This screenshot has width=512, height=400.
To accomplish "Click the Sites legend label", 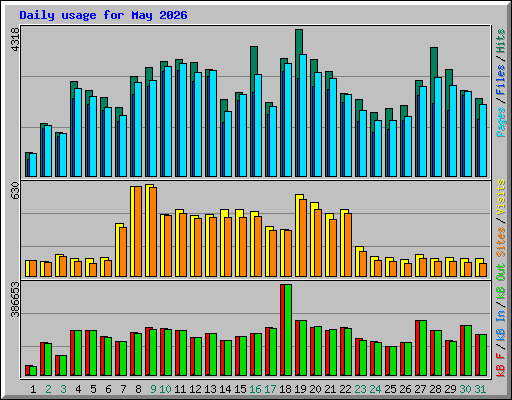I will pos(501,242).
